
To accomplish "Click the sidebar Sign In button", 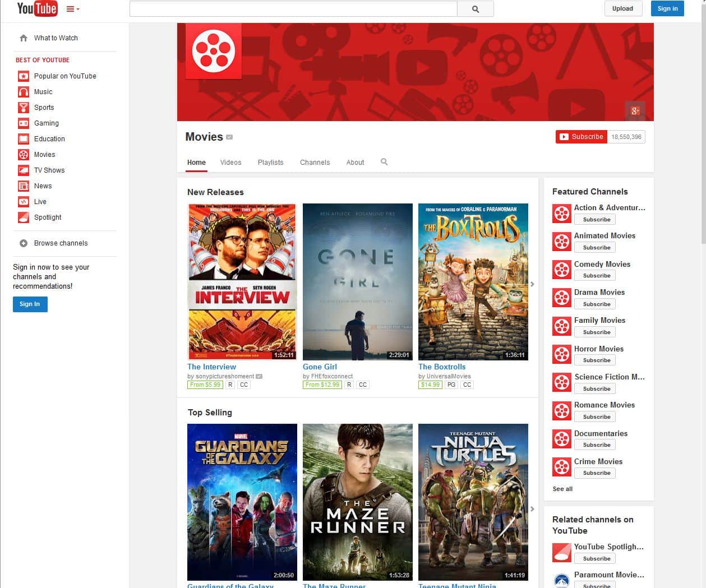I will [x=30, y=304].
